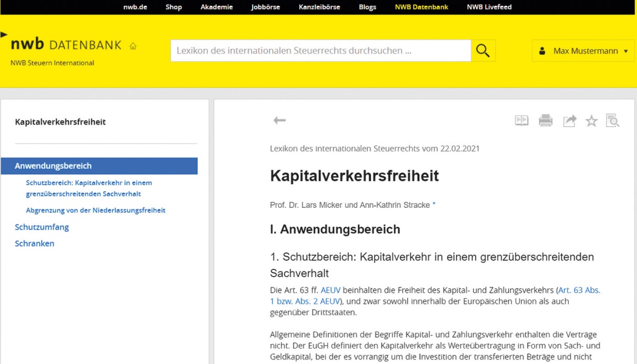Open NWB Livefeed in top bar

tap(489, 7)
